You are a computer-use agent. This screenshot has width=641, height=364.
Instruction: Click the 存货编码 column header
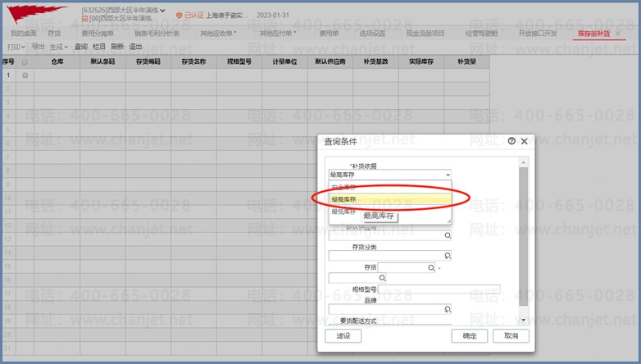pos(148,61)
